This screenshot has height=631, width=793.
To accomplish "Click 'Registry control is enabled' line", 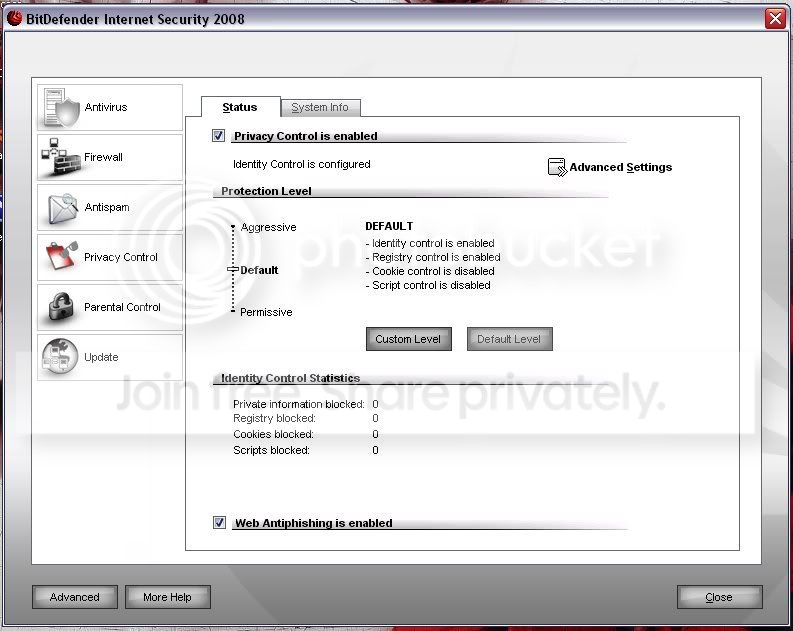I will (433, 257).
